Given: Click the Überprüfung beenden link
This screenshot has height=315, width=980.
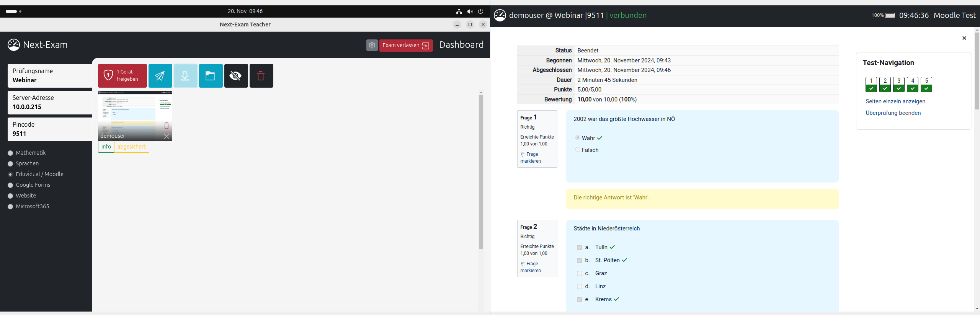Looking at the screenshot, I should point(893,113).
